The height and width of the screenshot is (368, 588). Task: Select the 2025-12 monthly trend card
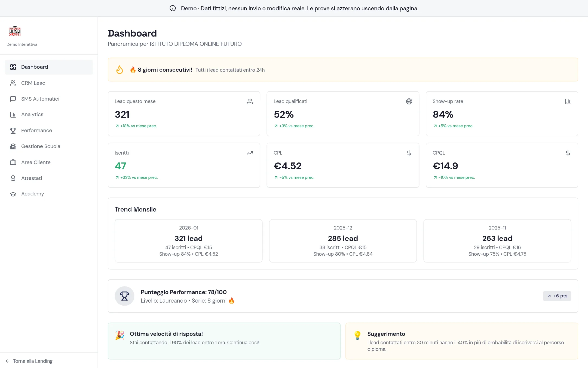tap(343, 241)
